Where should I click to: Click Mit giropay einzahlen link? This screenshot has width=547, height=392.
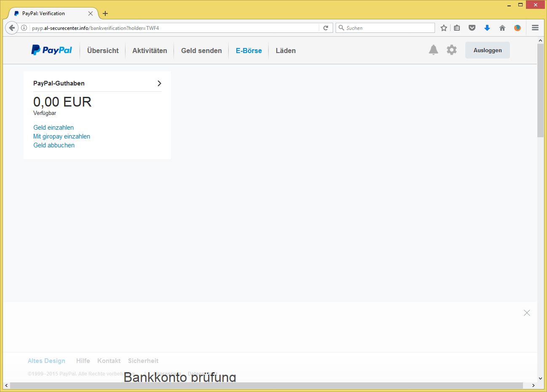(61, 136)
